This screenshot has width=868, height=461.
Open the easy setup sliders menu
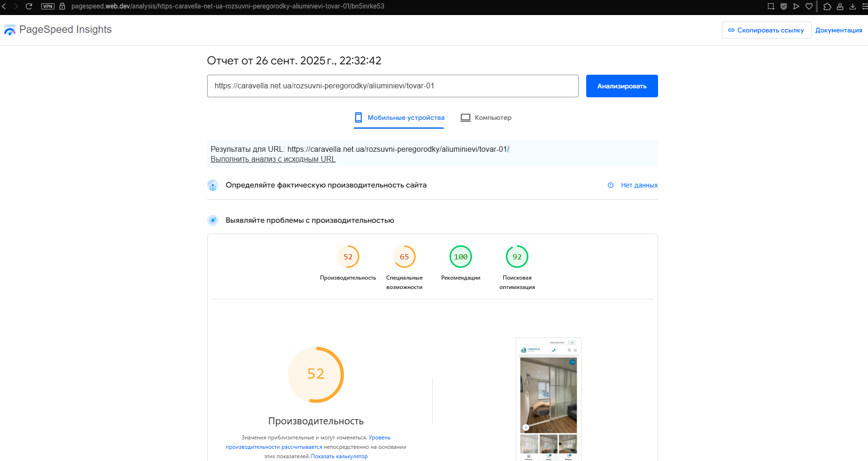coord(865,7)
